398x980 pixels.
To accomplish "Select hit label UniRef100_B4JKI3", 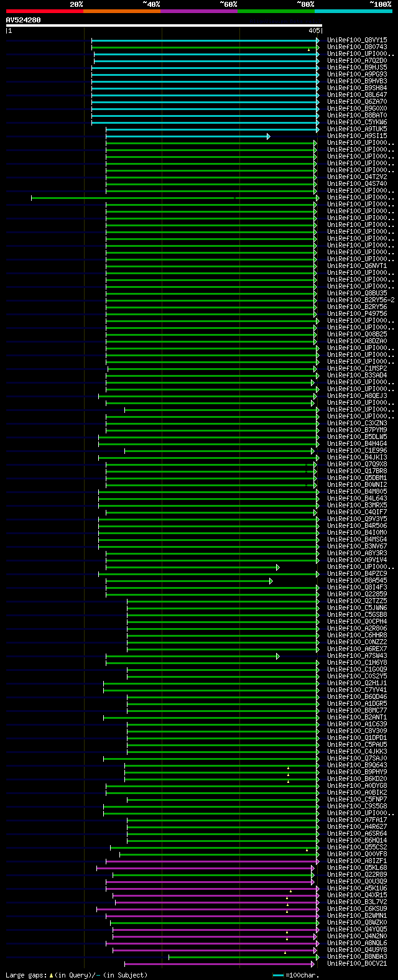I will (357, 457).
